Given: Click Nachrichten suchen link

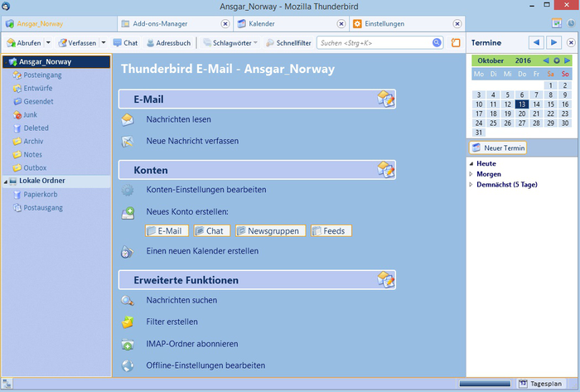Looking at the screenshot, I should tap(181, 300).
